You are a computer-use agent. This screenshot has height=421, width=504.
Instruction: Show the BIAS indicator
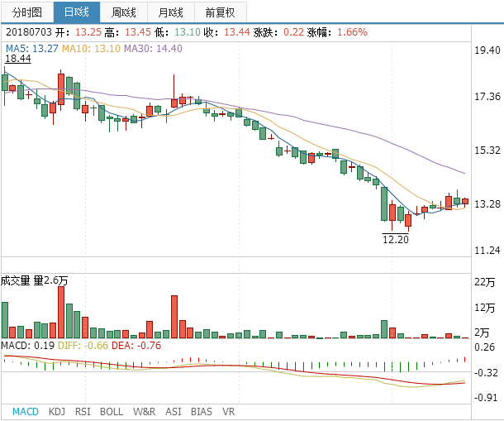[201, 411]
